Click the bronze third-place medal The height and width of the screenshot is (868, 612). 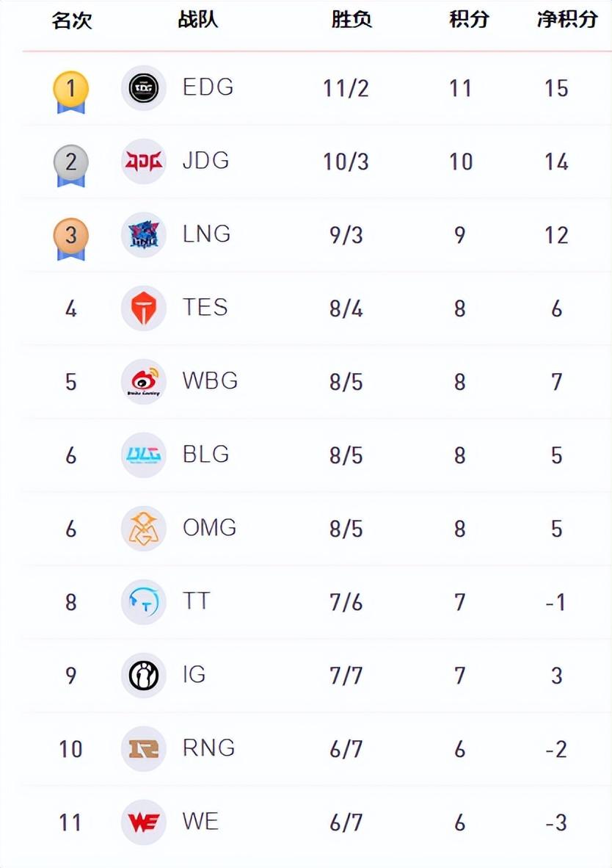coord(71,239)
